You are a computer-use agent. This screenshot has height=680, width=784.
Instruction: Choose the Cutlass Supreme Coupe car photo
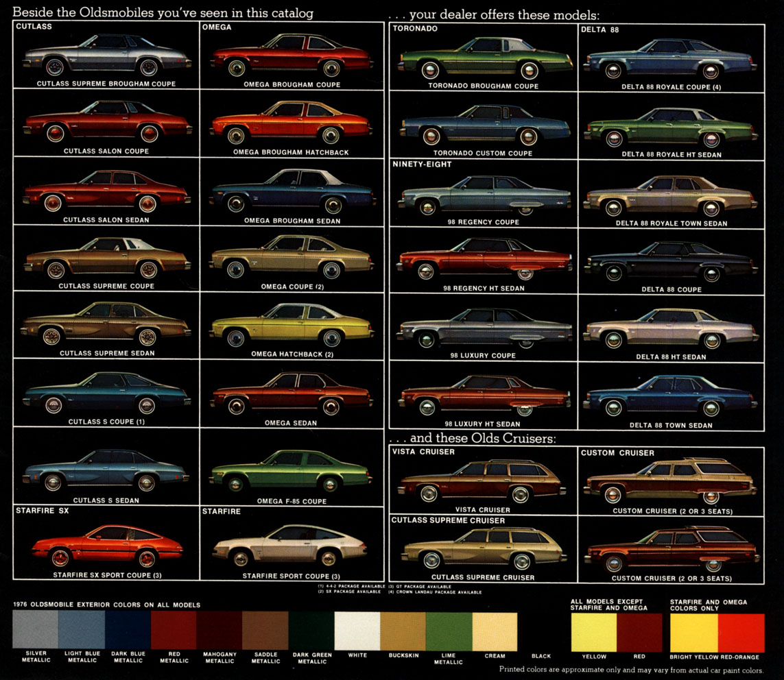point(107,257)
